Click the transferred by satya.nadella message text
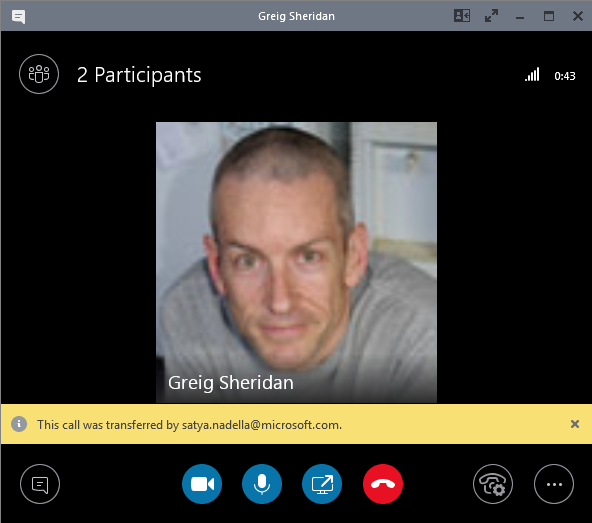 click(x=189, y=425)
